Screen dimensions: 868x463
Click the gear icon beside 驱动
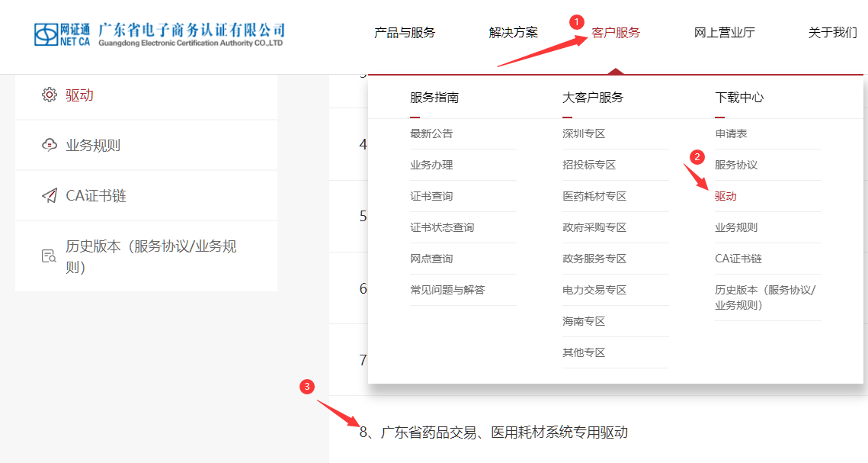coord(50,95)
